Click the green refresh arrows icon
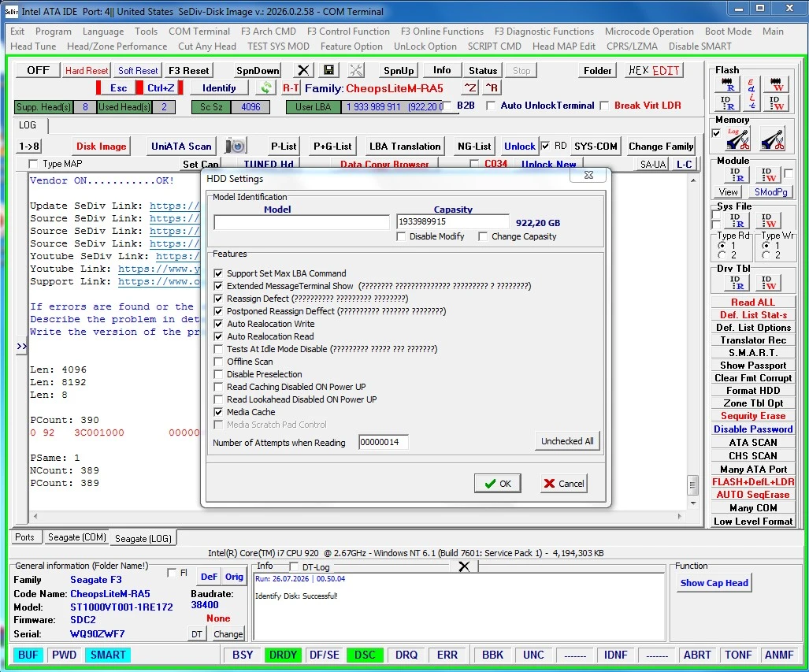This screenshot has width=809, height=672. tap(266, 87)
